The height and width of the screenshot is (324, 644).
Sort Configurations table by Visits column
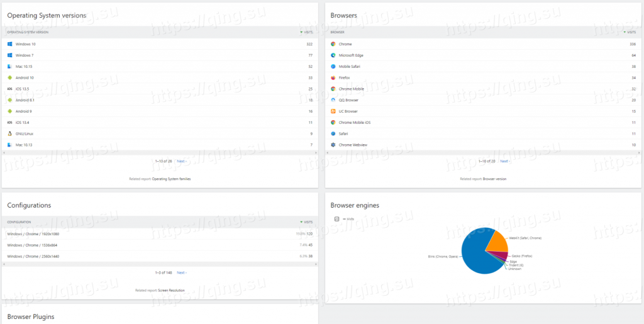pyautogui.click(x=306, y=222)
